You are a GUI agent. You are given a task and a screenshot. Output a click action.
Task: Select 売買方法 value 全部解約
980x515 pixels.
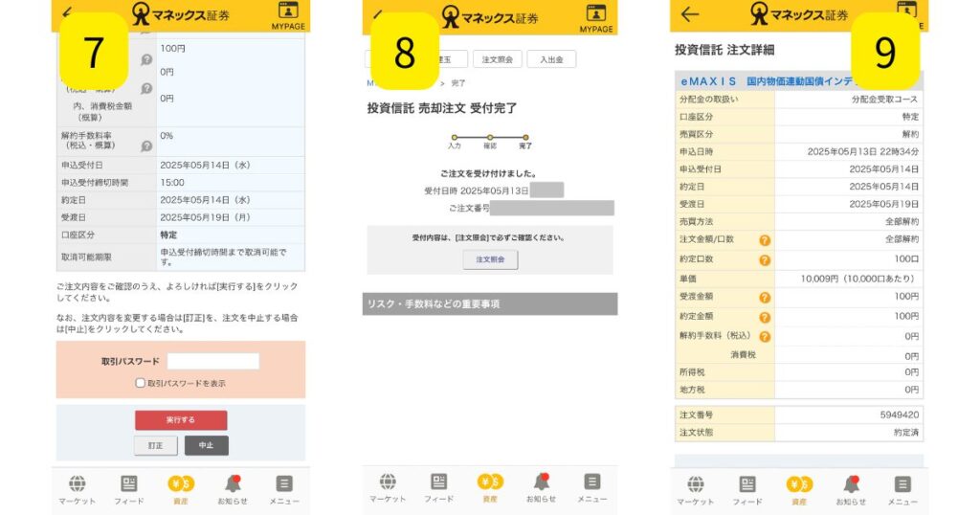tap(902, 222)
